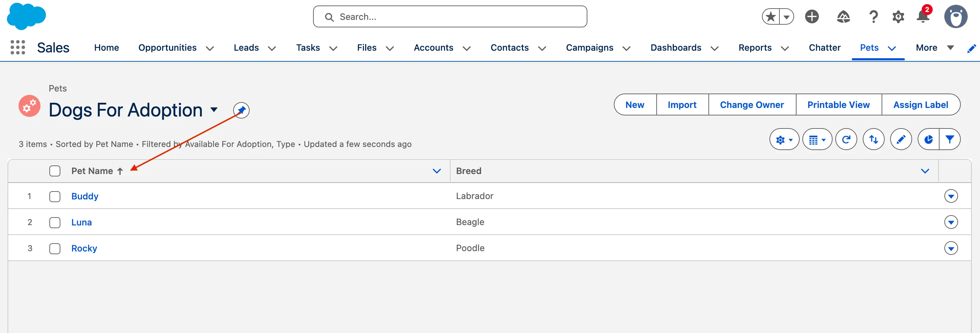
Task: Expand the Breed column menu chevron
Action: click(x=925, y=171)
